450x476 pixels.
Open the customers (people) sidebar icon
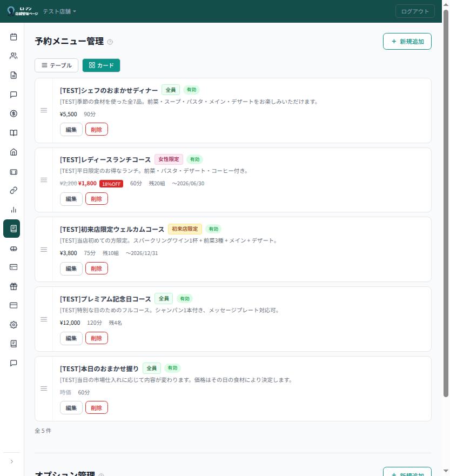[x=14, y=56]
